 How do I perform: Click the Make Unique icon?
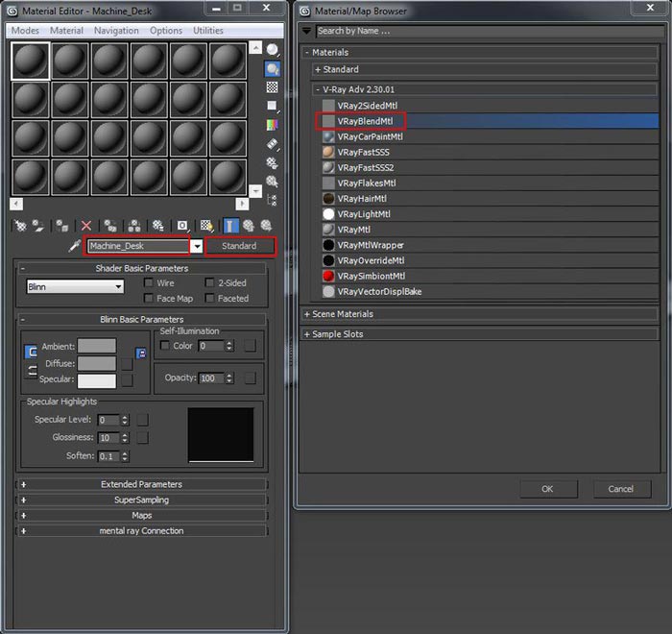tap(134, 225)
